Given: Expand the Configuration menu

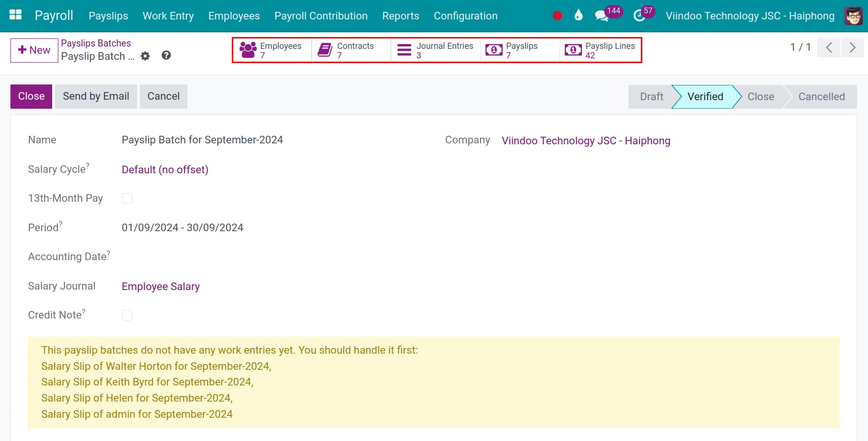Looking at the screenshot, I should click(465, 16).
